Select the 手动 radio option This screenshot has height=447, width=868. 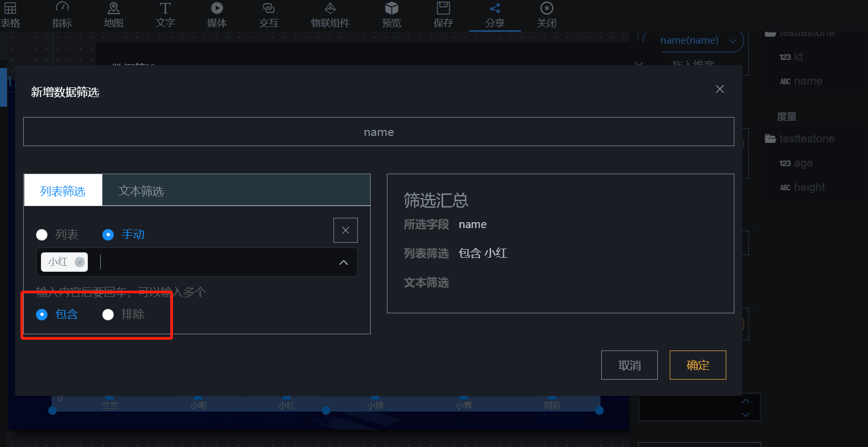[123, 235]
